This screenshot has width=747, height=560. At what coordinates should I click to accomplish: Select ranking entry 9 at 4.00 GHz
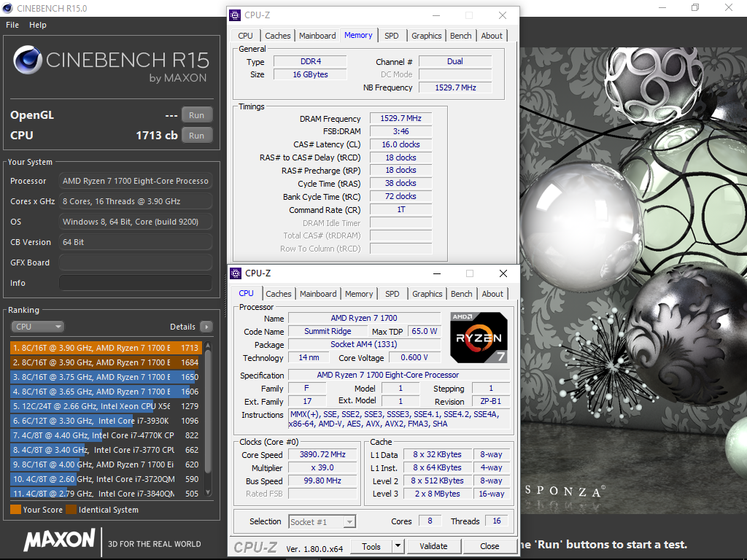pyautogui.click(x=106, y=464)
